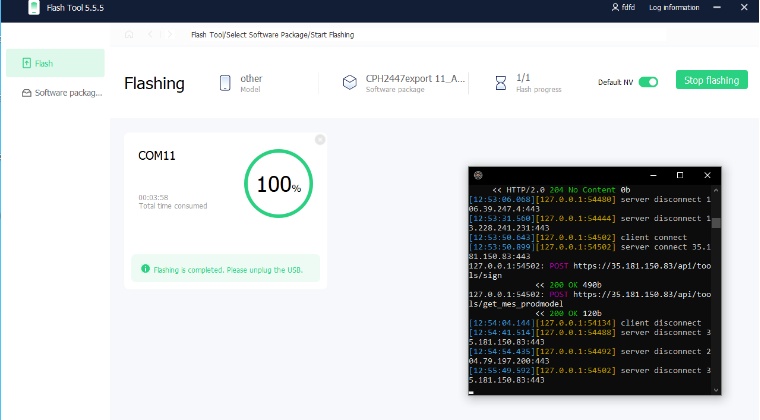Toggle the Default NV switch
The width and height of the screenshot is (760, 420).
point(648,82)
